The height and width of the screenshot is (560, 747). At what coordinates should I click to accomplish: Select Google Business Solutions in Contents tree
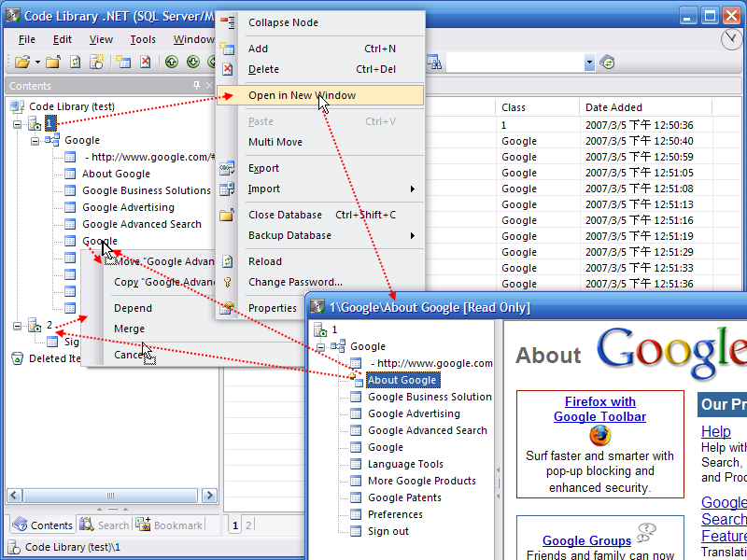click(147, 190)
